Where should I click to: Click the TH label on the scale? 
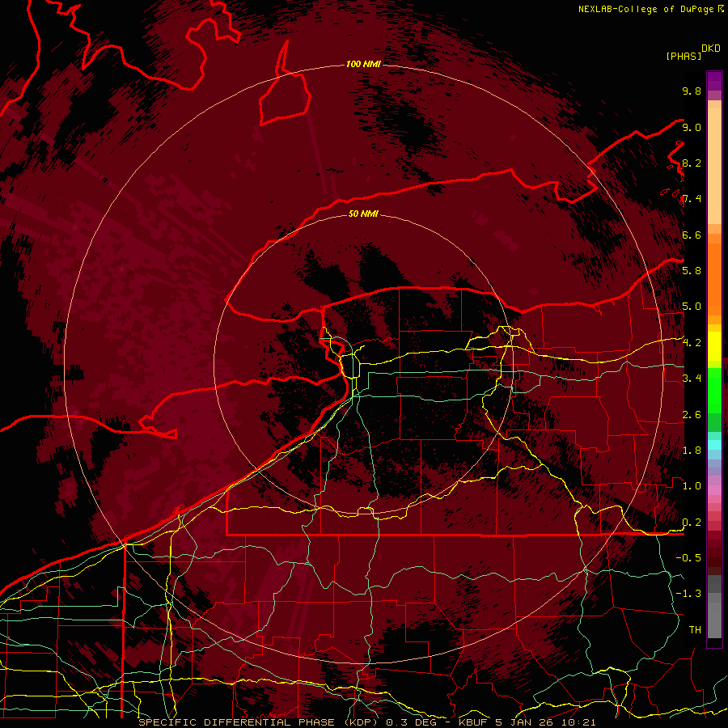pos(695,629)
